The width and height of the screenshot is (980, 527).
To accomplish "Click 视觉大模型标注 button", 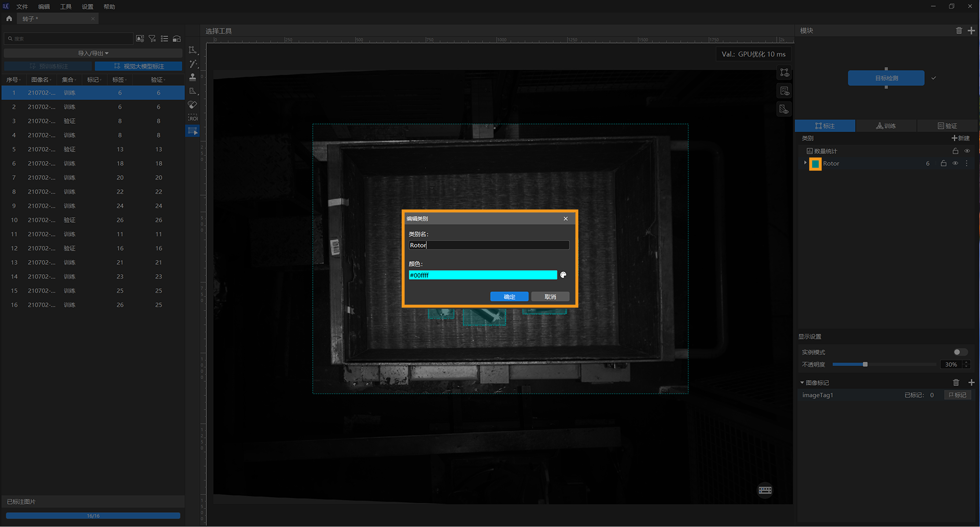I will click(x=139, y=66).
